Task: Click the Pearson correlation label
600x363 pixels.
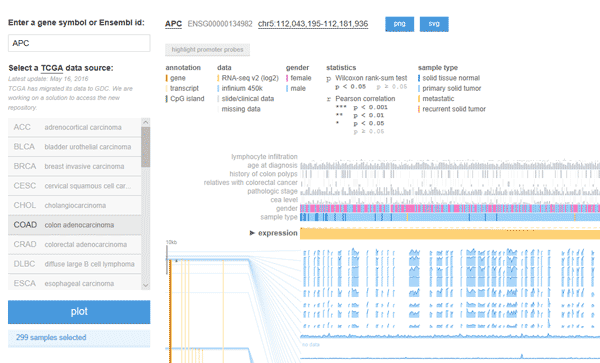Action: coord(365,99)
